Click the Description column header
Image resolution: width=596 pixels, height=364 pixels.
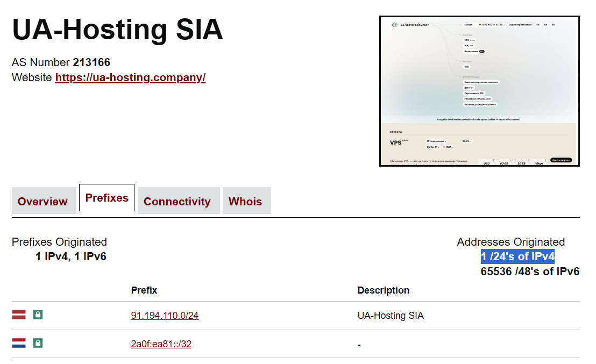point(384,290)
